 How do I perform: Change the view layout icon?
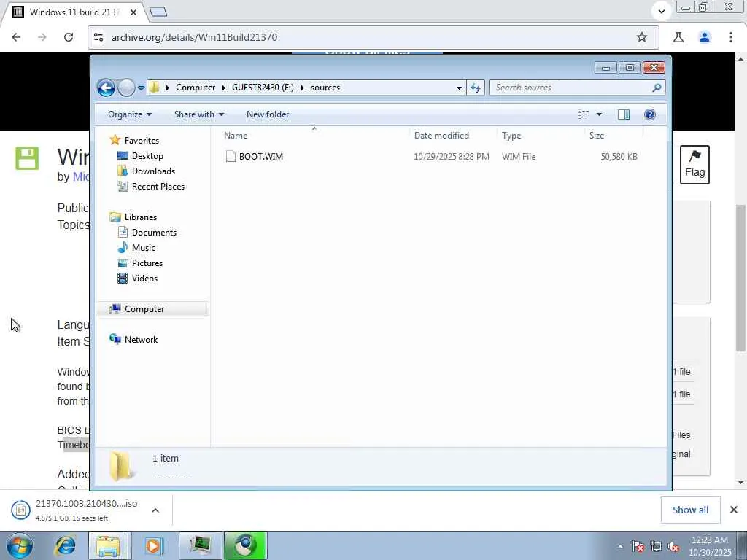[583, 114]
